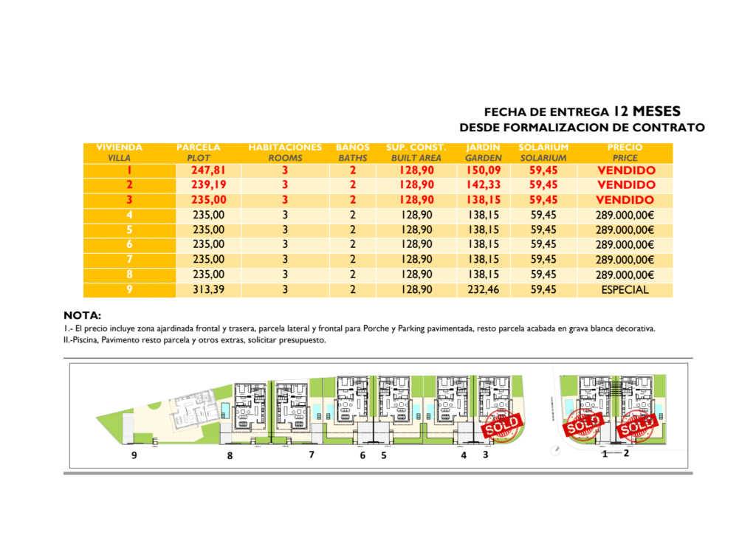Click VENDIDO in the villa 3 row
This screenshot has height=535, width=756.
point(625,200)
